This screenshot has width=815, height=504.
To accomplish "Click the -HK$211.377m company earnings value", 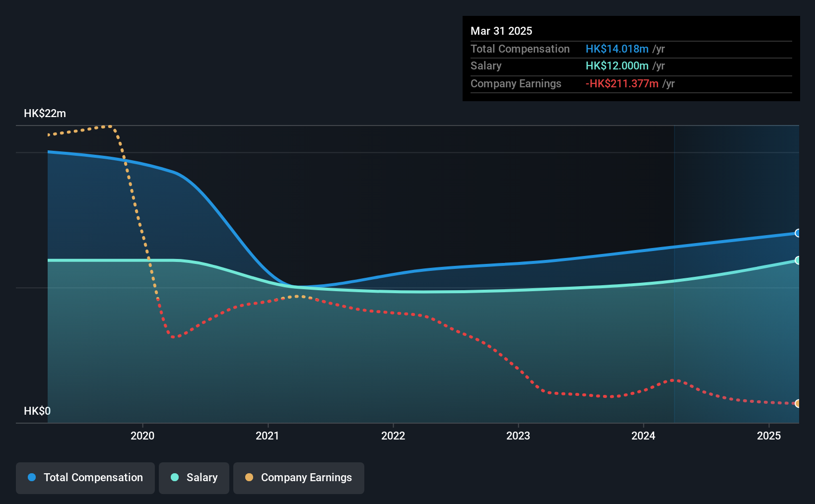I will point(622,84).
